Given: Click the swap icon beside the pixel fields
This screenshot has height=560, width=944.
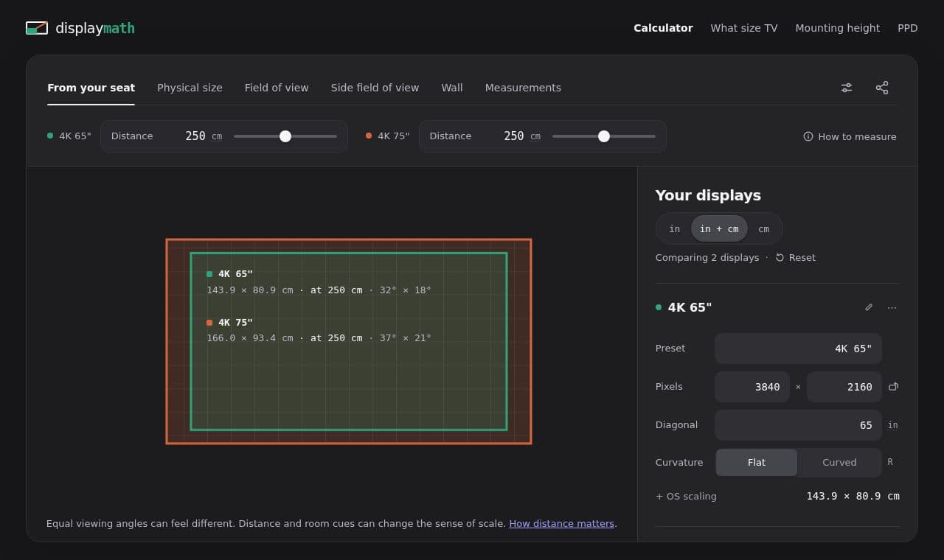Looking at the screenshot, I should tap(893, 387).
